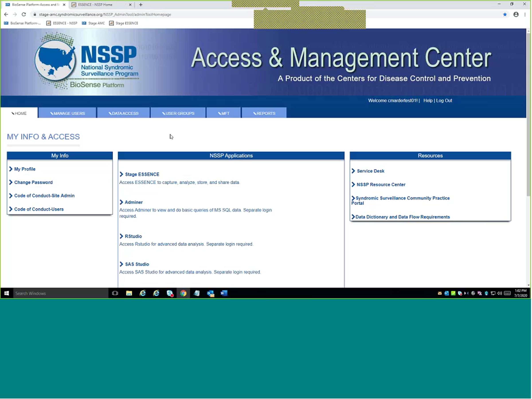Open the Adminer application link
The height and width of the screenshot is (399, 532).
(134, 202)
